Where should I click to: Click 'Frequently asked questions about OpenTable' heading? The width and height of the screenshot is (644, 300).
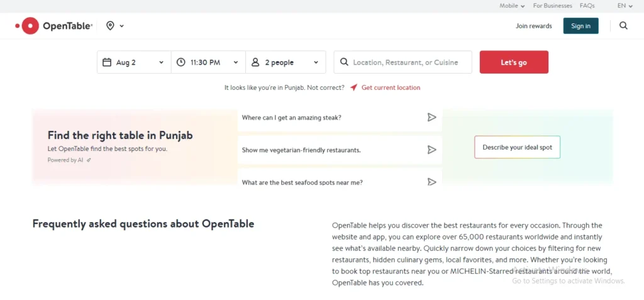pyautogui.click(x=143, y=224)
